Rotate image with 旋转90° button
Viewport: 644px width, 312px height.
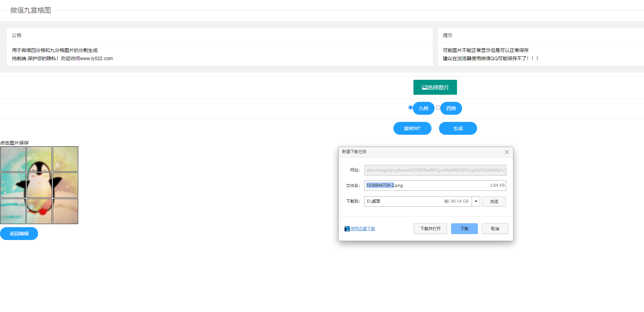point(412,128)
